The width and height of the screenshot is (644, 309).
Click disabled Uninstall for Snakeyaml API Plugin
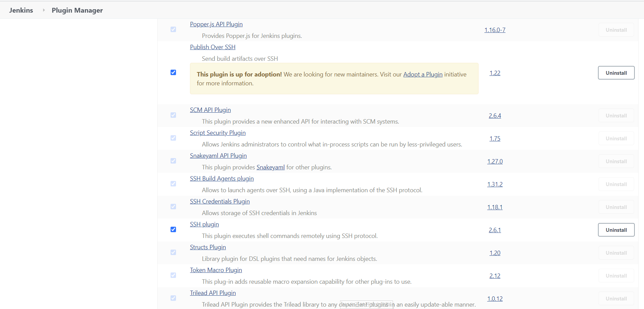click(616, 161)
